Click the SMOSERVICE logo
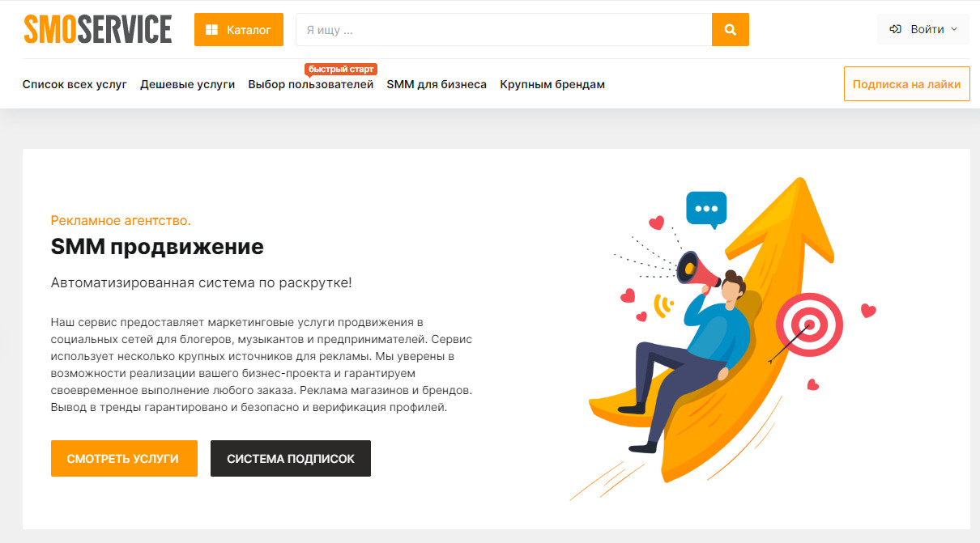The width and height of the screenshot is (980, 543). (97, 29)
